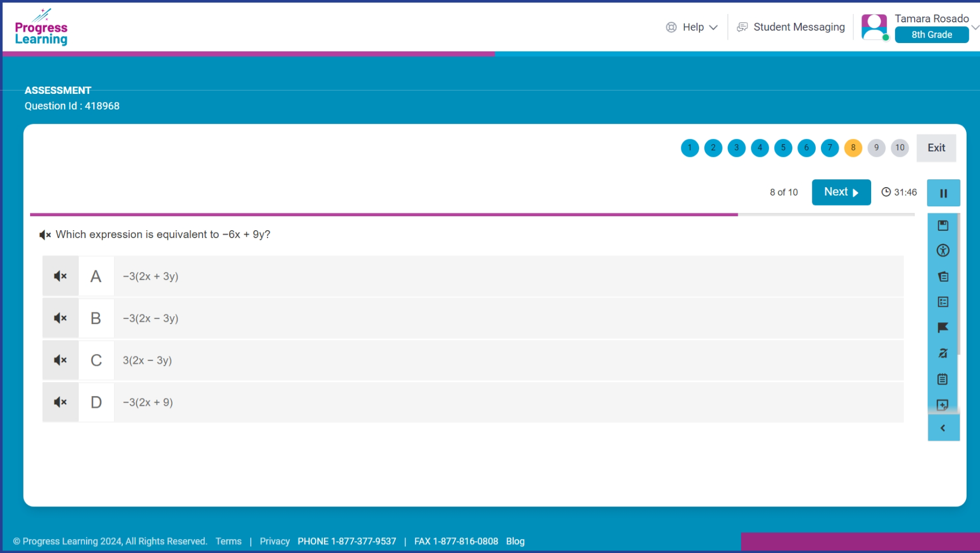Click the Question Id : 418968 text

(72, 106)
